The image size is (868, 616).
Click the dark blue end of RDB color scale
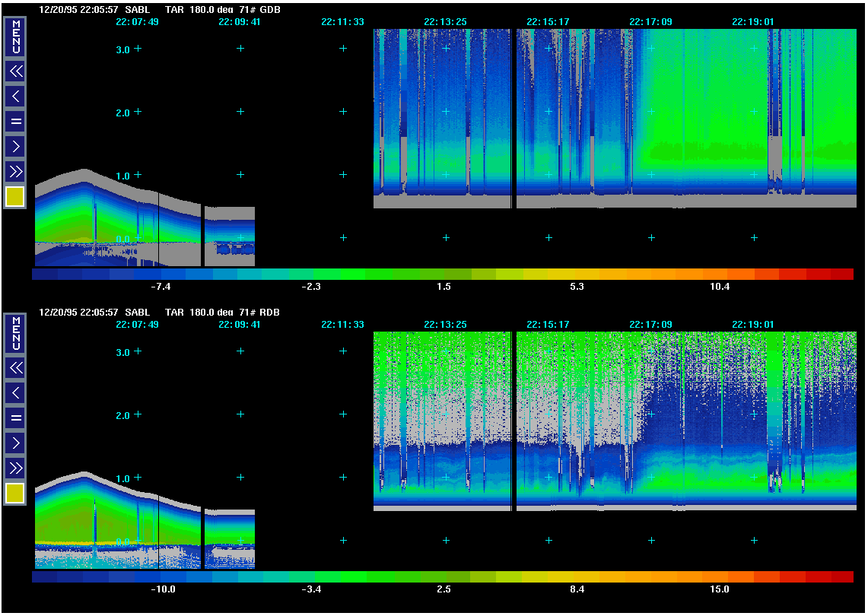pos(44,576)
